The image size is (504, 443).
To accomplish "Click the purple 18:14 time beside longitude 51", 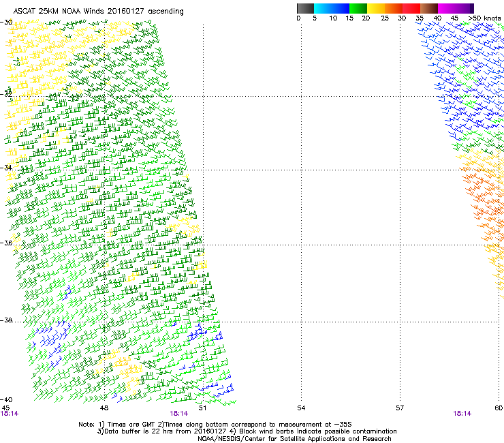I will (178, 414).
